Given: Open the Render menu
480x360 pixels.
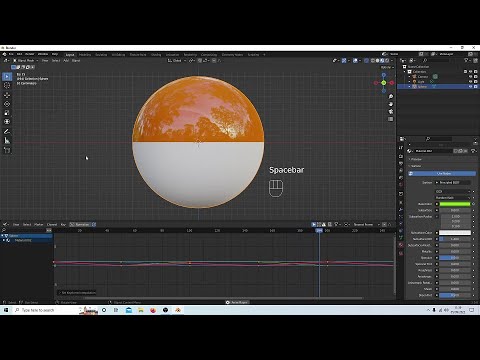Looking at the screenshot, I should click(x=30, y=54).
